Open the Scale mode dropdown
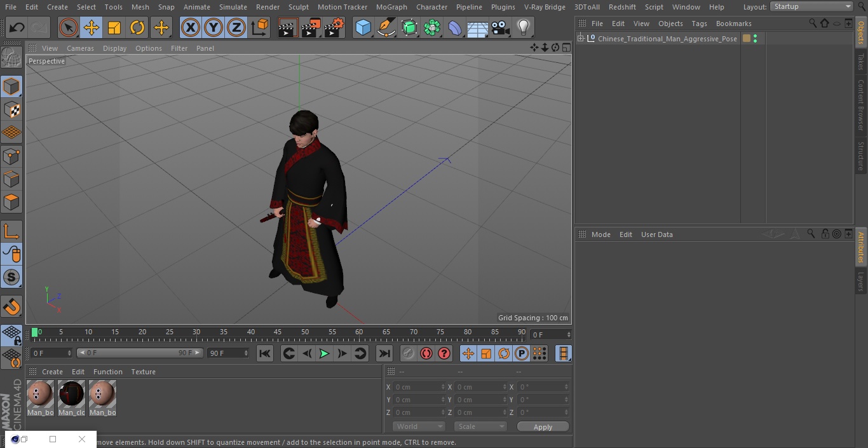This screenshot has height=448, width=868. point(480,426)
